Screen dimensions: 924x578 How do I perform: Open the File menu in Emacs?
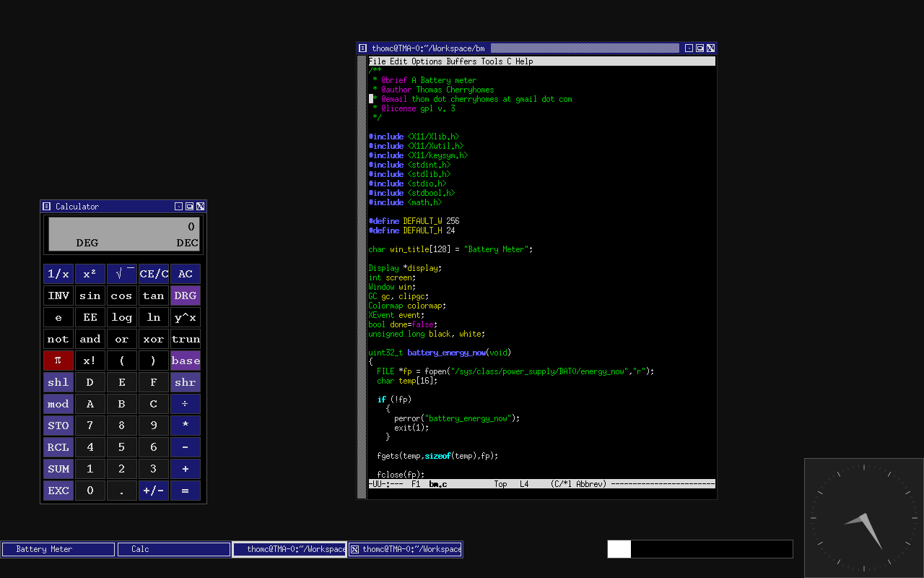(378, 61)
